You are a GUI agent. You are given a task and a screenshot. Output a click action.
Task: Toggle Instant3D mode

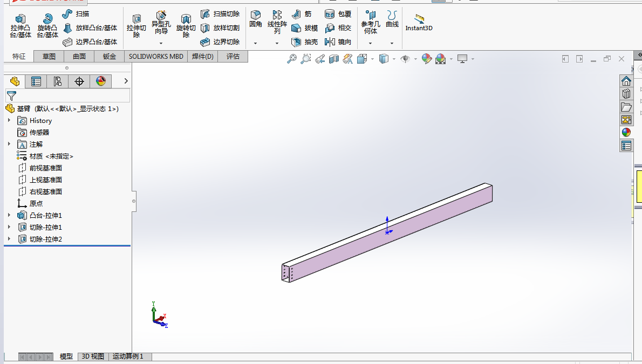(x=419, y=23)
